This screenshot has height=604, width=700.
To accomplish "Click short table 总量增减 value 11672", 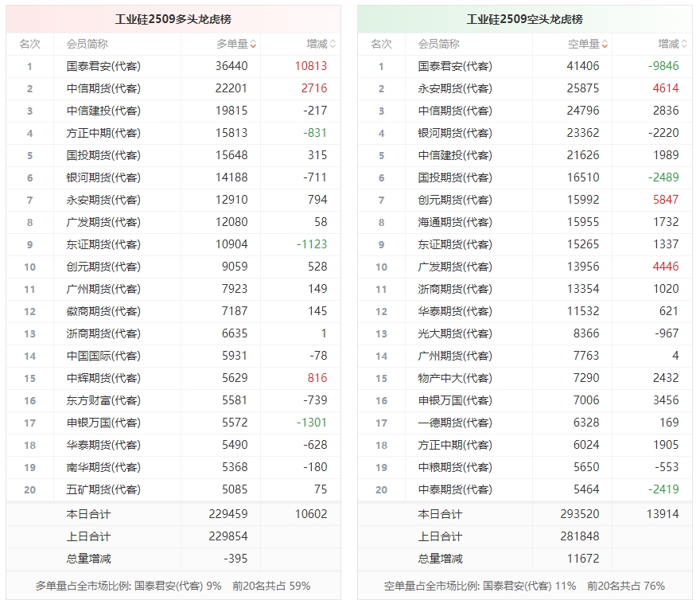I will point(583,559).
